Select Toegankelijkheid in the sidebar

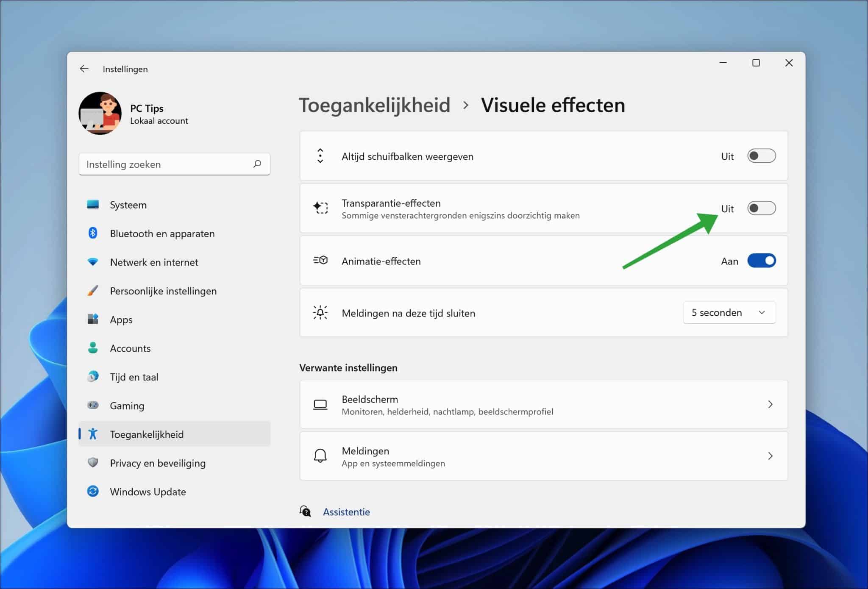click(x=147, y=434)
